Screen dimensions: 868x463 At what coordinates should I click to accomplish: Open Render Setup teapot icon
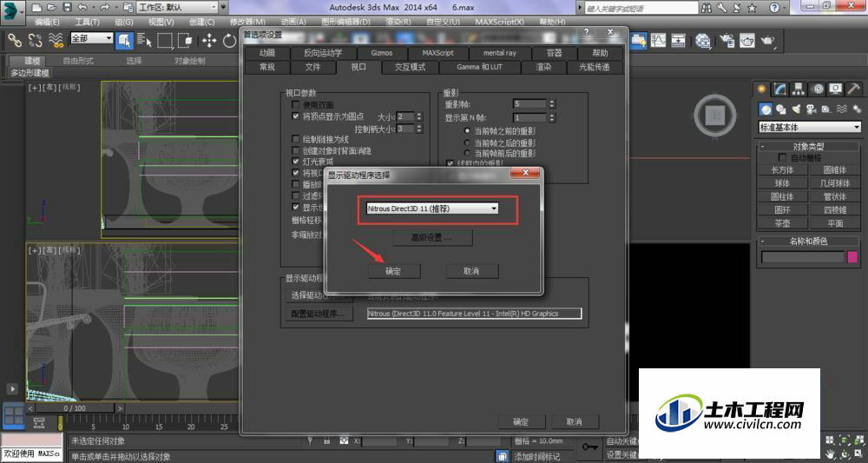tap(727, 40)
